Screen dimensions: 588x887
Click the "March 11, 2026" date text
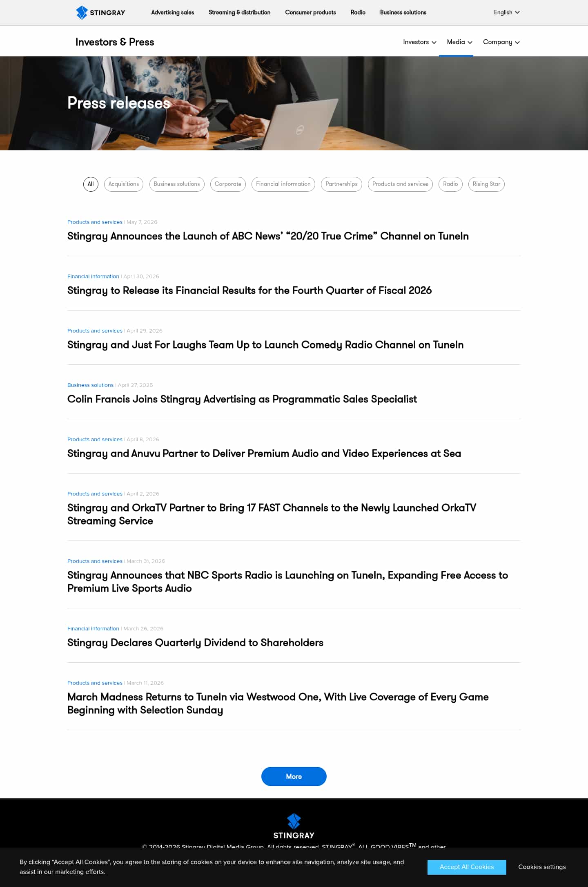pos(145,683)
